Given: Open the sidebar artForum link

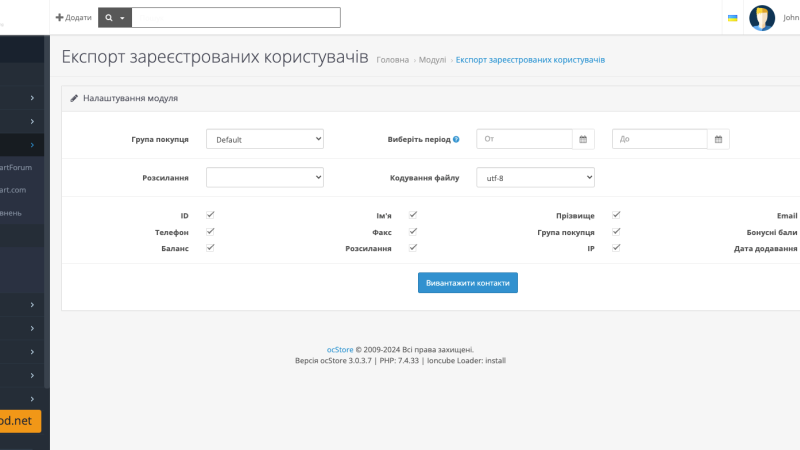Looking at the screenshot, I should point(16,167).
